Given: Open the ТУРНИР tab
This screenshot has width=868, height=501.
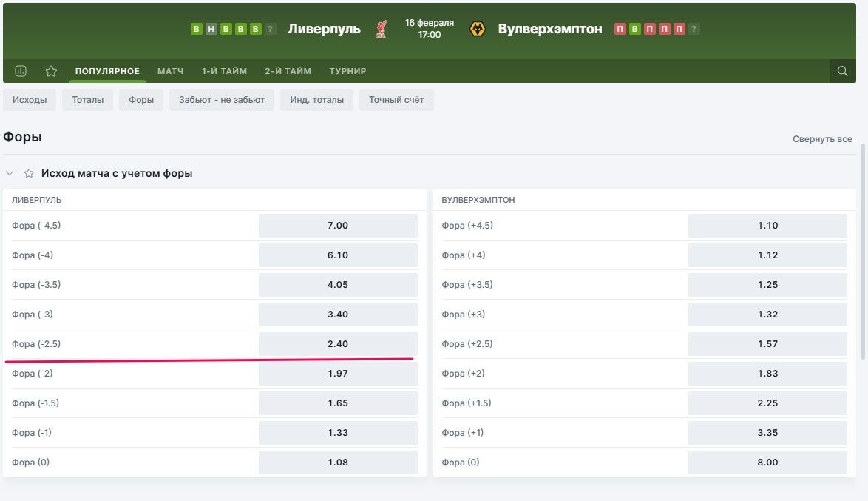Looking at the screenshot, I should point(347,71).
